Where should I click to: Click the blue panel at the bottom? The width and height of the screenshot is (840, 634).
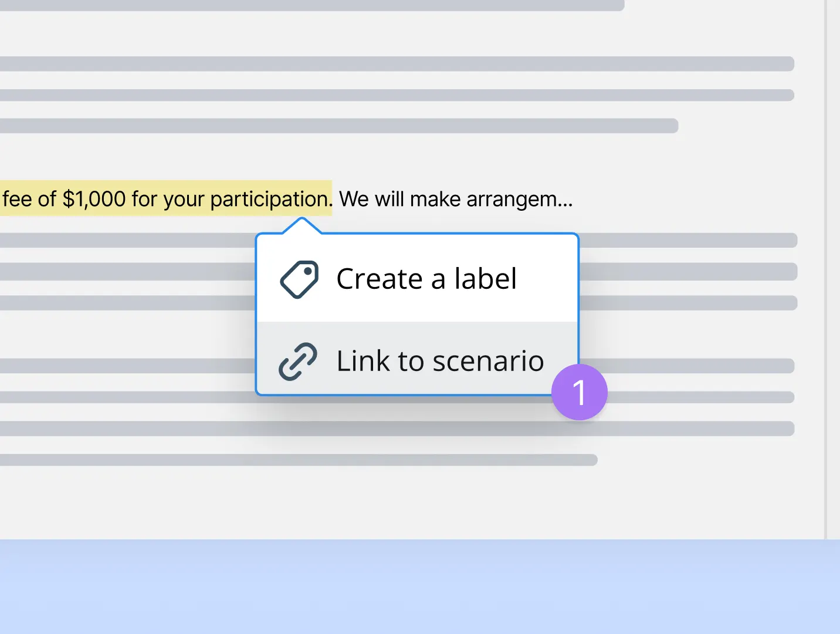coord(420,587)
